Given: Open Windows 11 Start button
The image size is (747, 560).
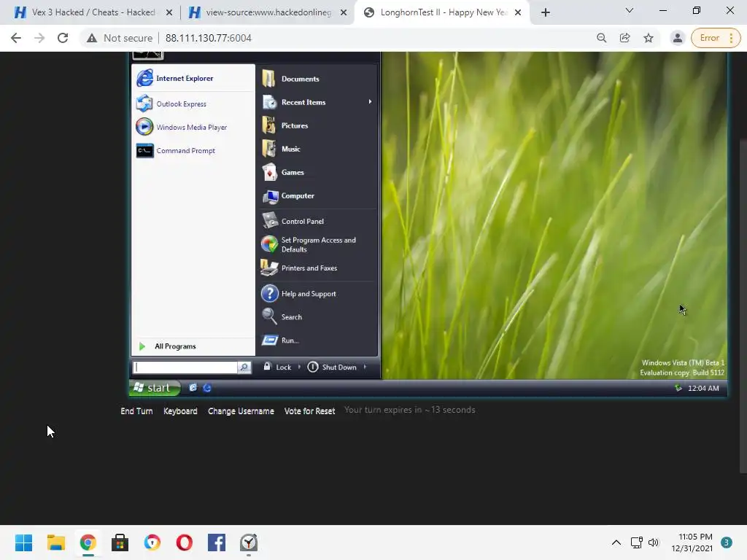Looking at the screenshot, I should [x=24, y=542].
